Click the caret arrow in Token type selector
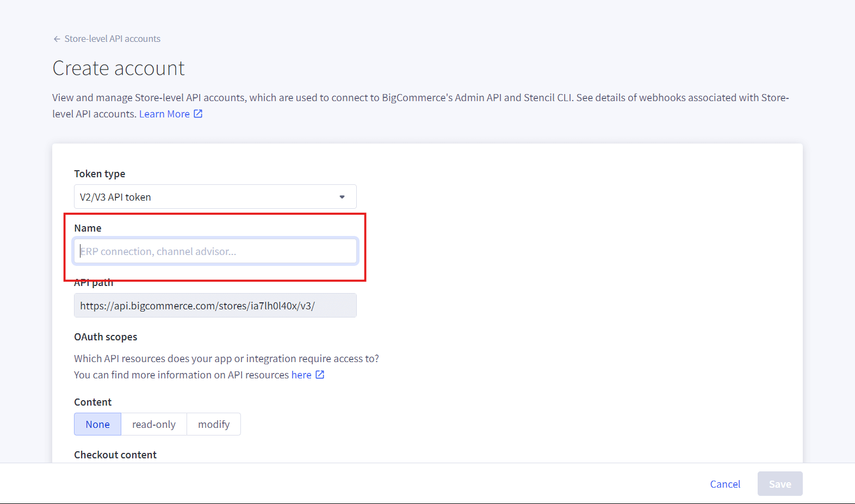 pyautogui.click(x=342, y=197)
